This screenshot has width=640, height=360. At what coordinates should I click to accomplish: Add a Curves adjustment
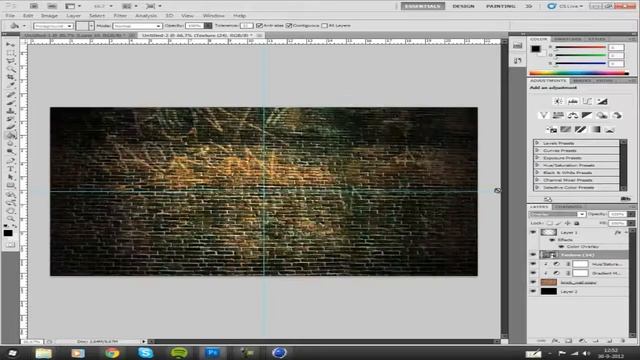pos(587,101)
